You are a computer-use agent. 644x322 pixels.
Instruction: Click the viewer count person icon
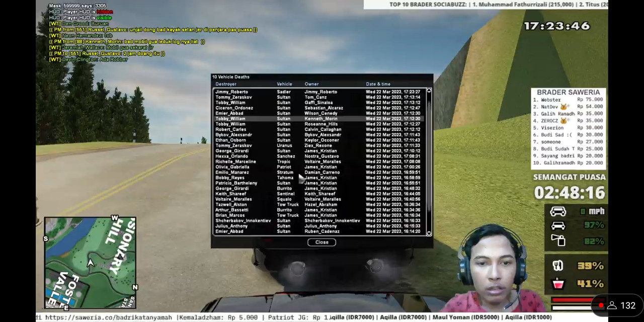(612, 305)
